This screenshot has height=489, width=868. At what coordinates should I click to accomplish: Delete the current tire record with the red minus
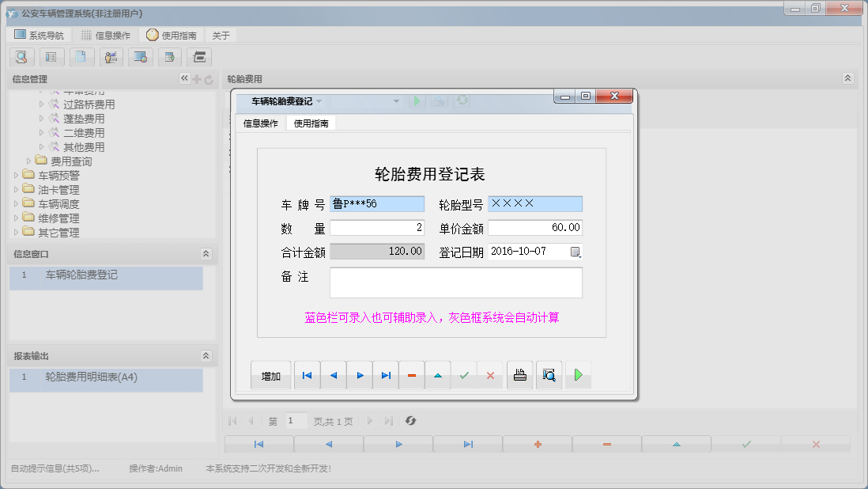412,374
